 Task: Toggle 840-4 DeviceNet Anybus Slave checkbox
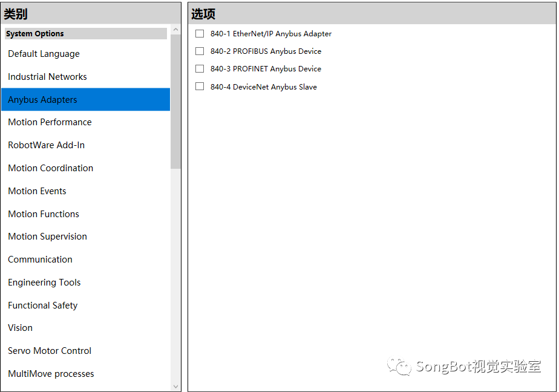click(x=200, y=87)
